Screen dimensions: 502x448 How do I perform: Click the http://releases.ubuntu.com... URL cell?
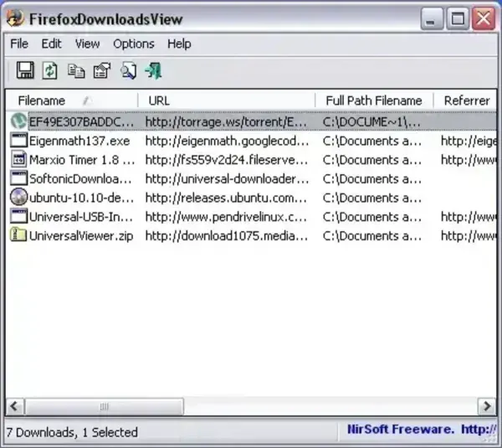[226, 198]
